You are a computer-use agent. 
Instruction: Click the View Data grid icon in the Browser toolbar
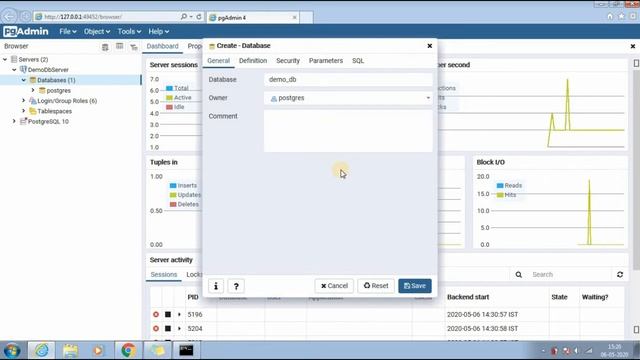120,47
